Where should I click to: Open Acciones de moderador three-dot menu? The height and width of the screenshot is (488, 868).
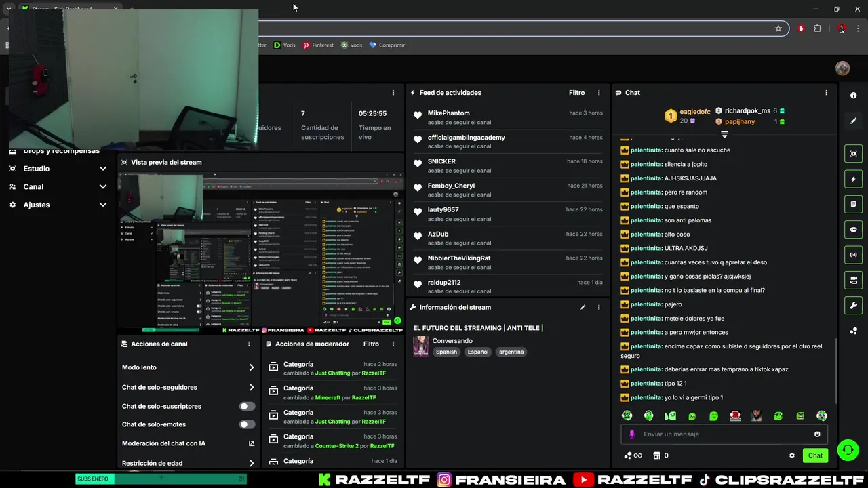(393, 344)
